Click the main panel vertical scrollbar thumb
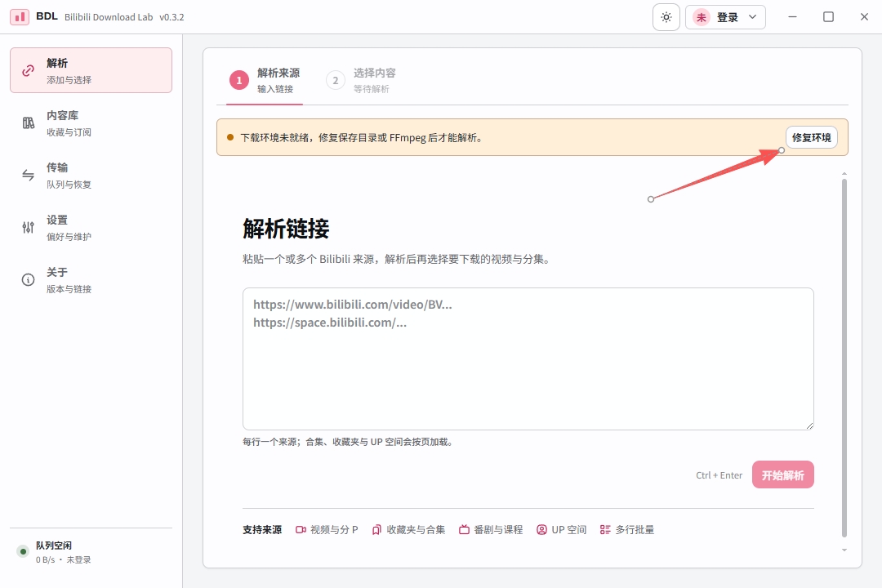Viewport: 882px width, 588px height. tap(844, 358)
